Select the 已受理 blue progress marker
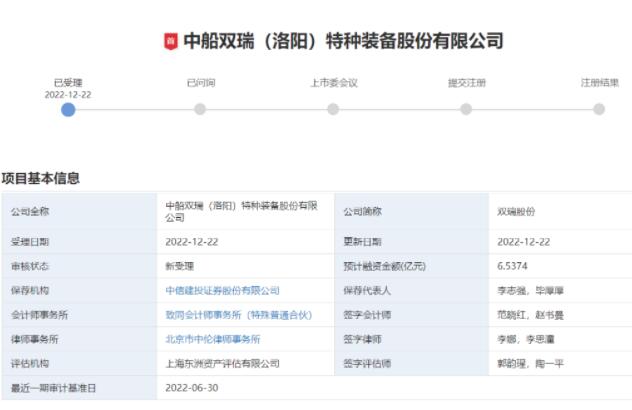Screen dimensions: 632x410 (x=68, y=110)
